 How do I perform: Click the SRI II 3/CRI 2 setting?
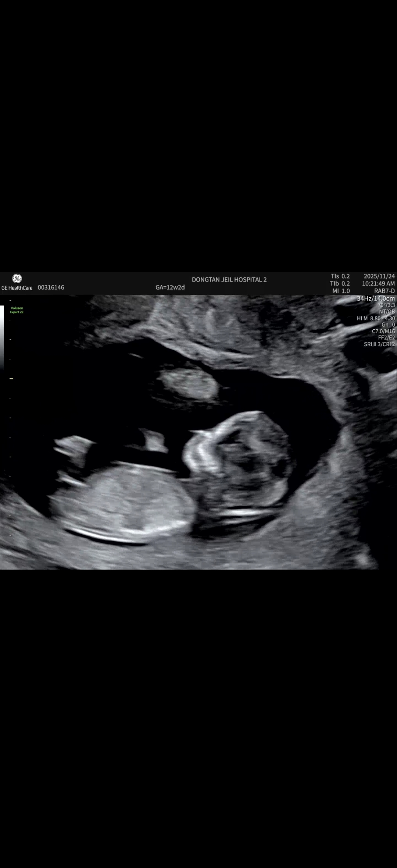click(x=379, y=344)
